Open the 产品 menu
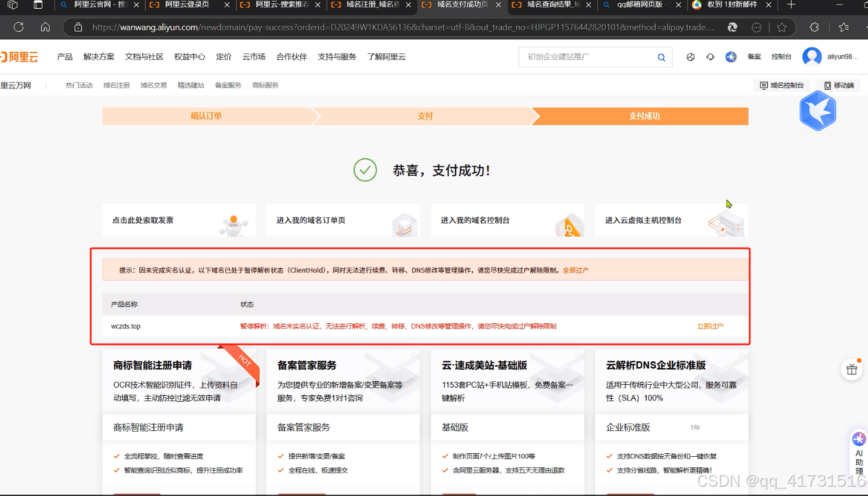This screenshot has height=496, width=868. pos(65,57)
